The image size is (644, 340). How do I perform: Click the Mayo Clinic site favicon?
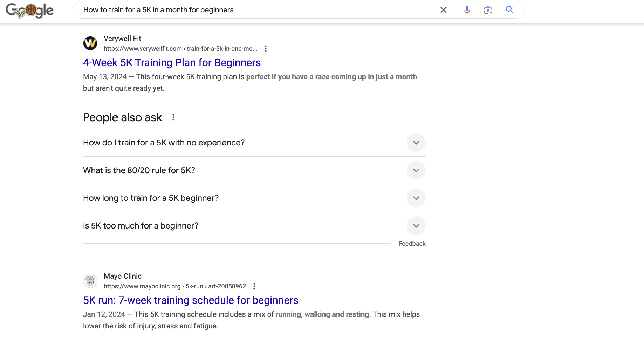90,281
